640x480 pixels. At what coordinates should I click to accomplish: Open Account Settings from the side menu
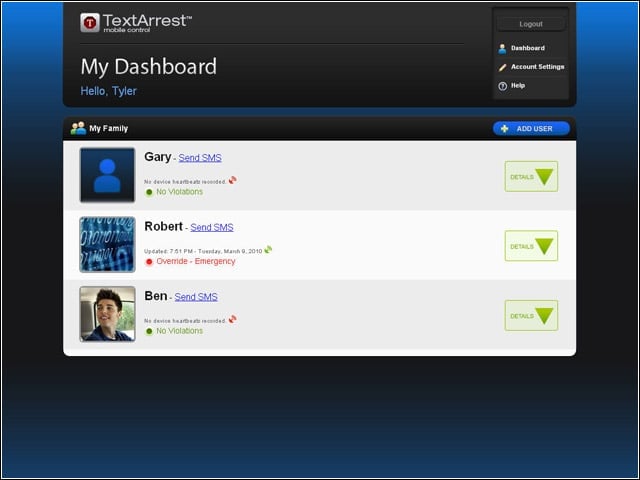click(538, 67)
